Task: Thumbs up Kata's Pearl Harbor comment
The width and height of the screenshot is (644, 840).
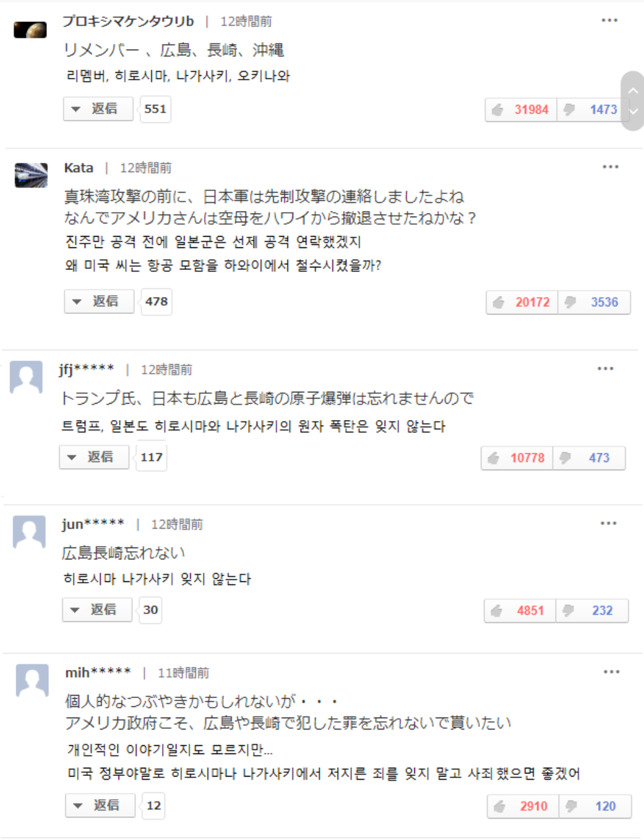Action: [522, 303]
